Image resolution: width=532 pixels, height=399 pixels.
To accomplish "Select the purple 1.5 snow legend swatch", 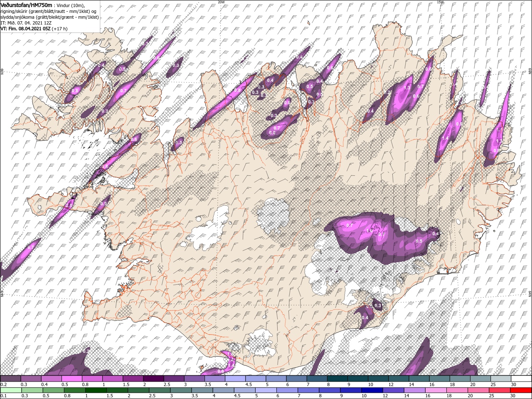I will tap(133, 378).
